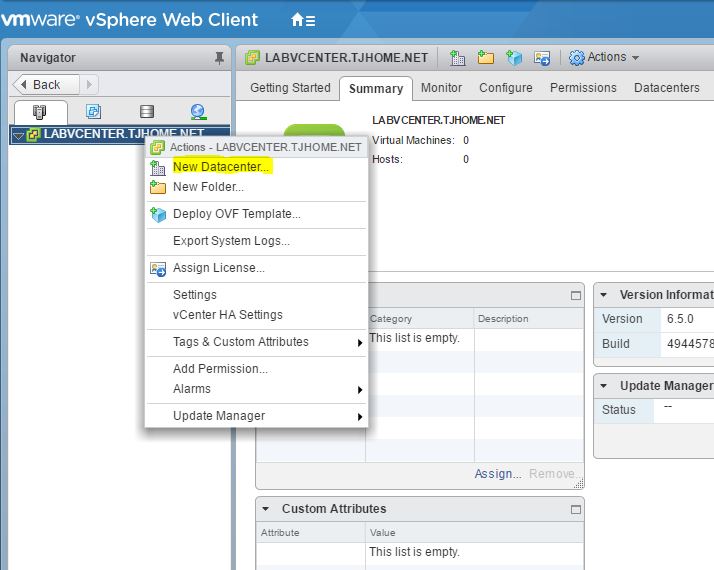
Task: Click the version value 6.5.0
Action: (680, 319)
